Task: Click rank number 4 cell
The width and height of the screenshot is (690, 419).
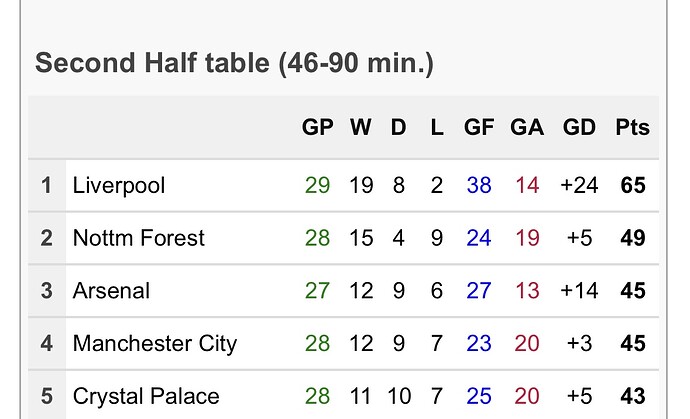Action: click(x=47, y=344)
